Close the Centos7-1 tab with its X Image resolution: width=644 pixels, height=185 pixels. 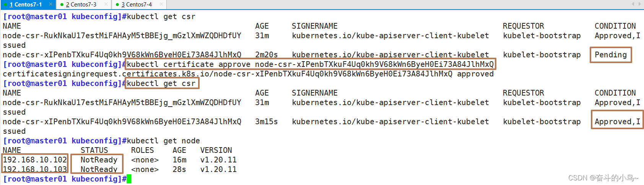(x=50, y=4)
